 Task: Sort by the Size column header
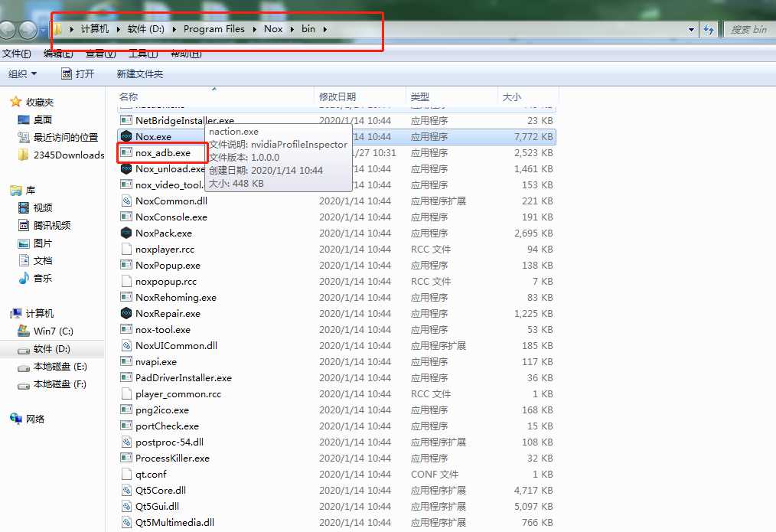pos(527,96)
